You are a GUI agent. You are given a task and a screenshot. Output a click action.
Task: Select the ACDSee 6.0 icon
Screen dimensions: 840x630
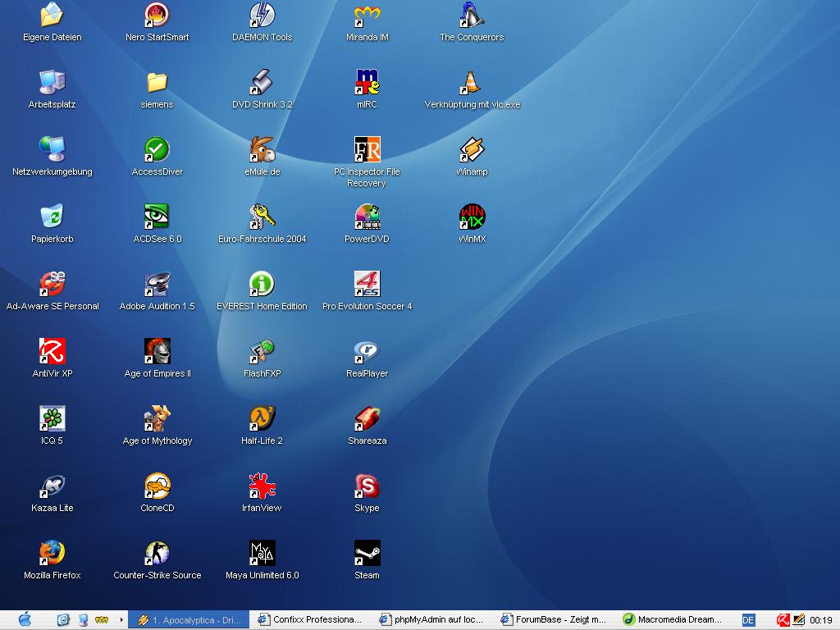(x=157, y=217)
